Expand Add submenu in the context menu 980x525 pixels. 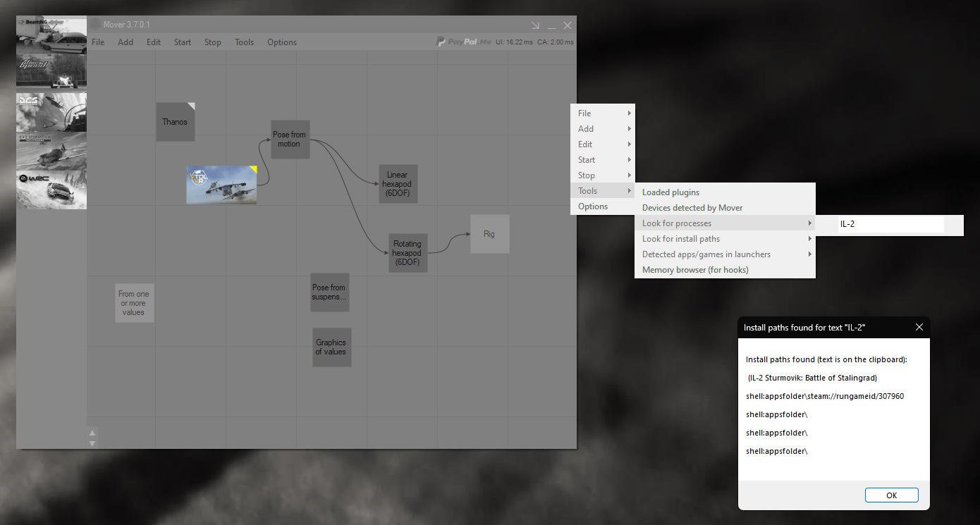(x=603, y=129)
